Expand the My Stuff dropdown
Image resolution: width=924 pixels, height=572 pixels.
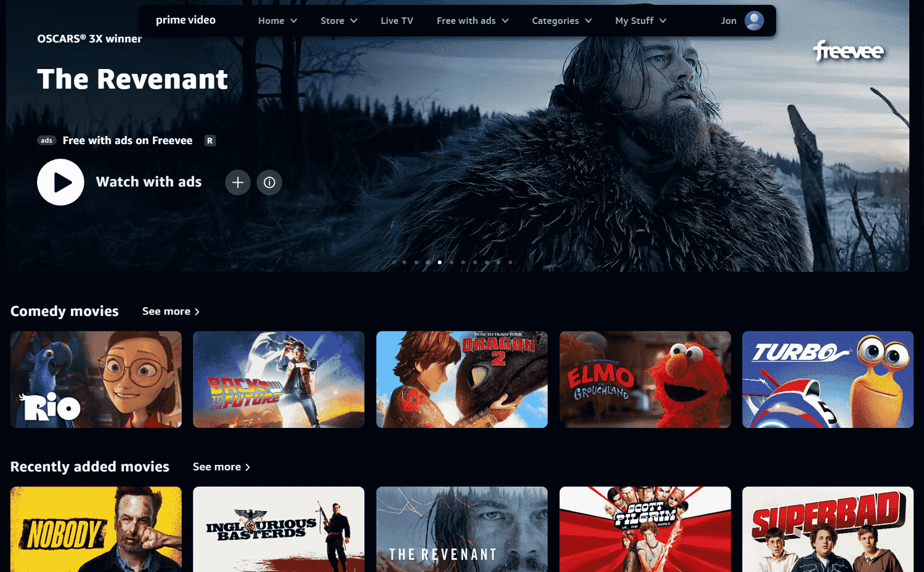[x=641, y=21]
